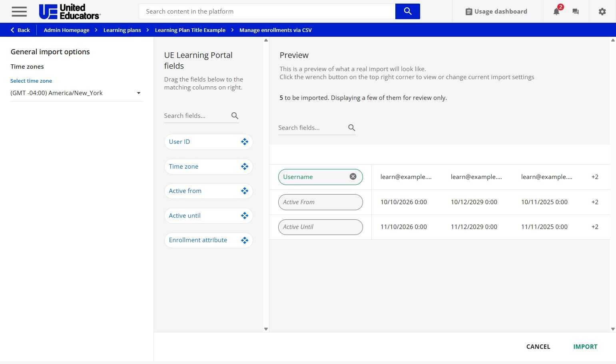The image size is (616, 364).
Task: Open the hamburger main menu
Action: (x=19, y=12)
